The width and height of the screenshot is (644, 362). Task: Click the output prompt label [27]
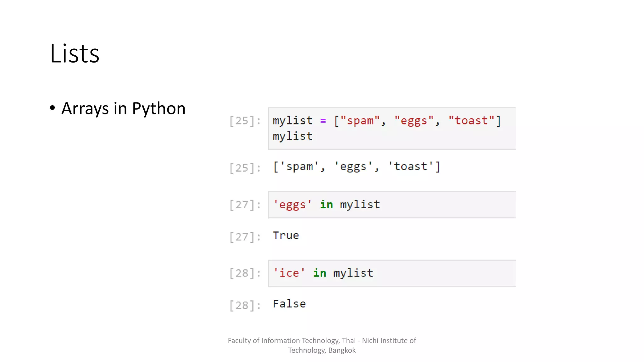pos(245,237)
